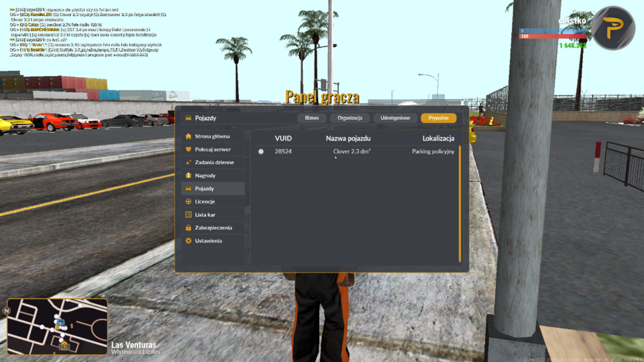Select the Pojazdy sidebar entry
This screenshot has height=362, width=644.
(213, 189)
